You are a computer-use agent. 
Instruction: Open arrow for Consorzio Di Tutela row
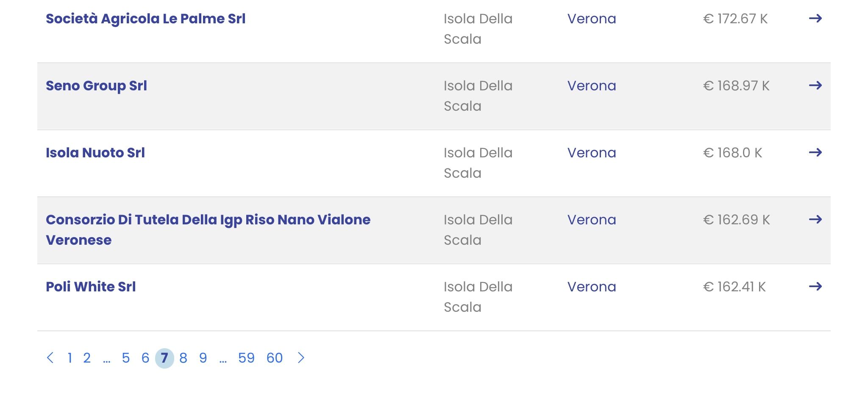[x=815, y=219]
